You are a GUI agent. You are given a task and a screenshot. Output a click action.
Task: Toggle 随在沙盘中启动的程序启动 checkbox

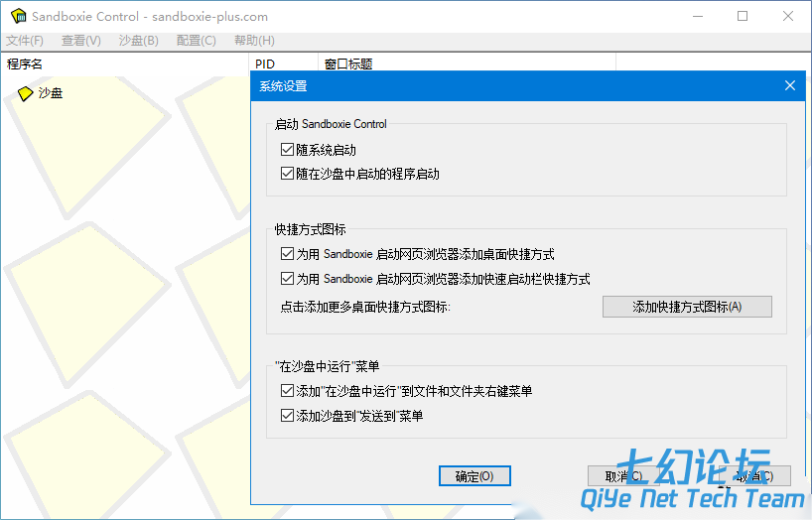[287, 173]
